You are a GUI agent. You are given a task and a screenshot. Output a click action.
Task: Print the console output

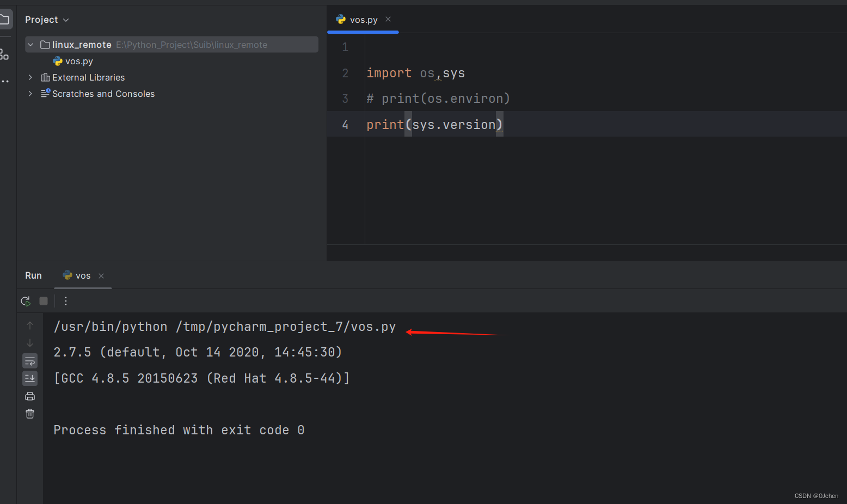tap(30, 396)
